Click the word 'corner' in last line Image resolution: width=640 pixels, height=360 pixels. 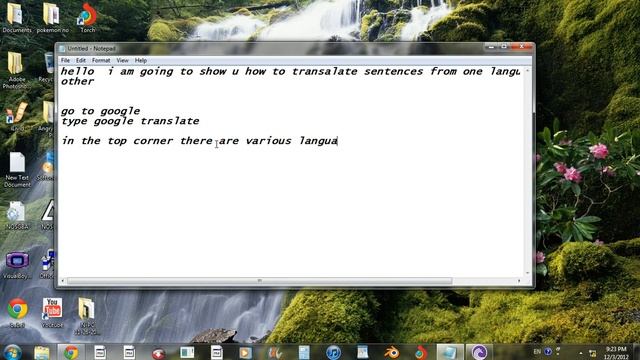tap(153, 141)
